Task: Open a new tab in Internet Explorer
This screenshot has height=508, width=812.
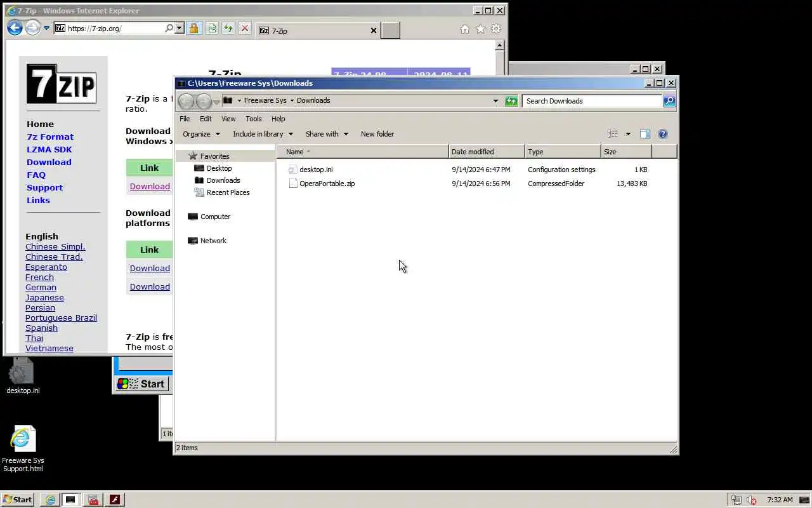Action: coord(391,30)
